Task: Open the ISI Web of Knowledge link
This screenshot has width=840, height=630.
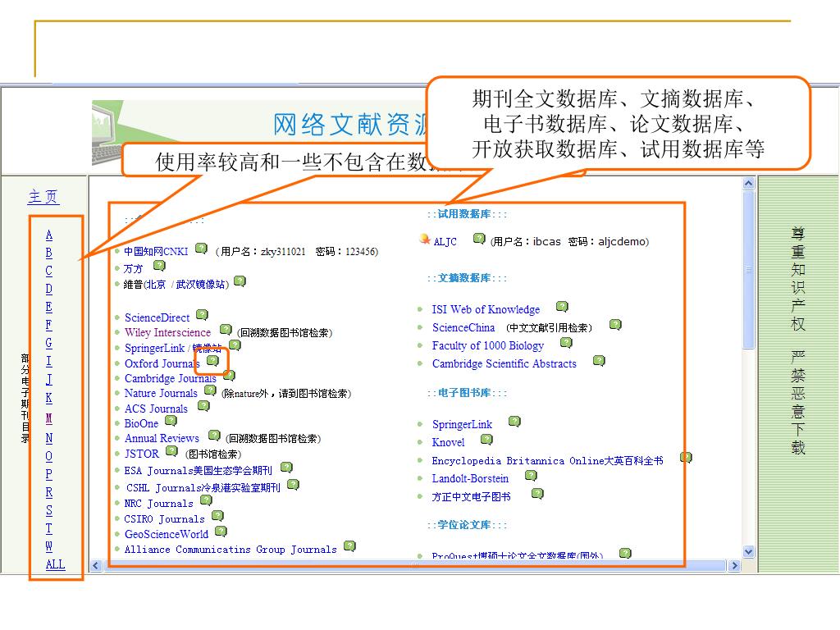Action: (486, 309)
